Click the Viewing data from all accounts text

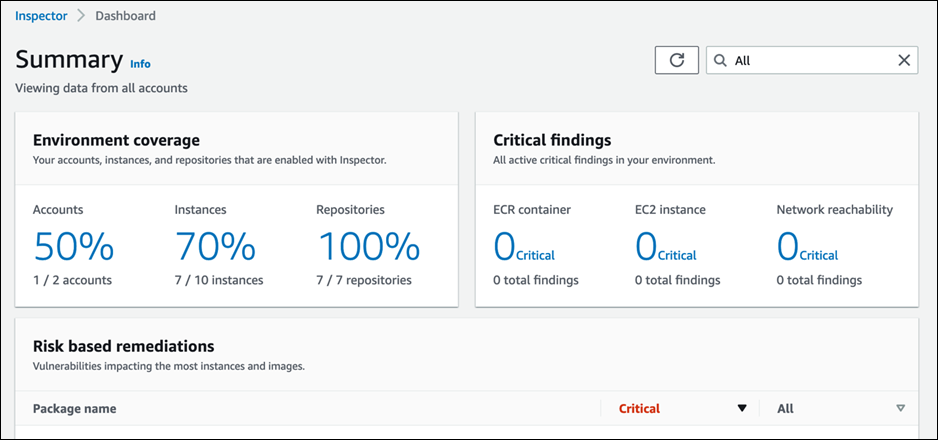pyautogui.click(x=101, y=88)
